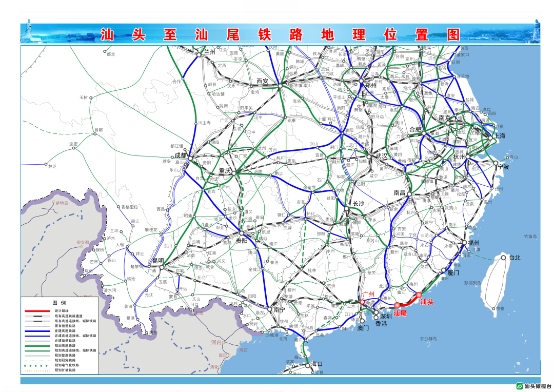The width and height of the screenshot is (554, 392).
Task: Select the 设计路线 legend entry
Action: tap(62, 311)
